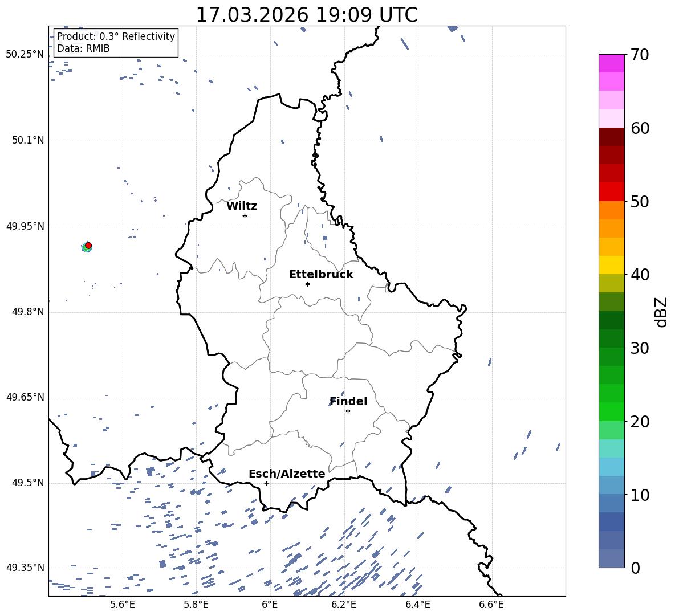
Task: Click the 5.6°E longitude label
Action: pos(123,605)
